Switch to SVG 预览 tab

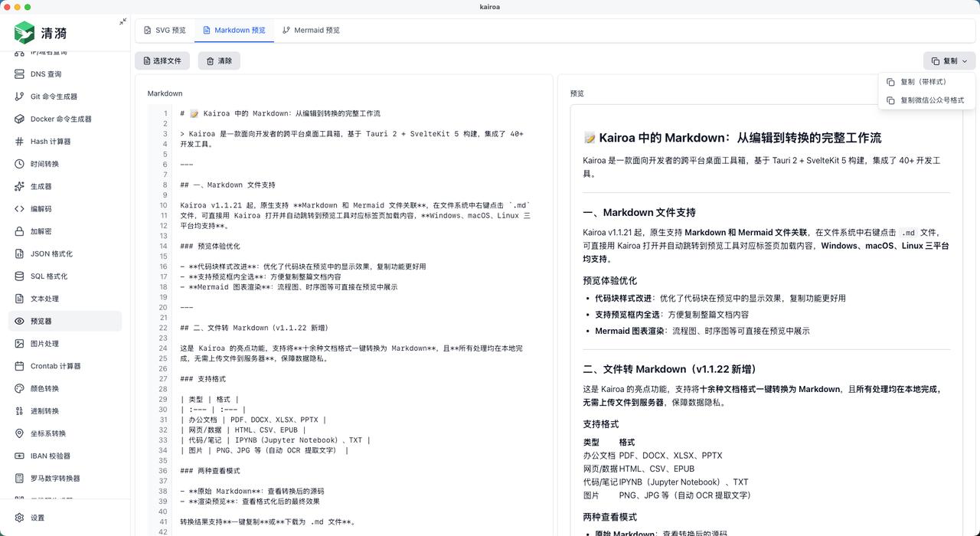click(x=165, y=31)
